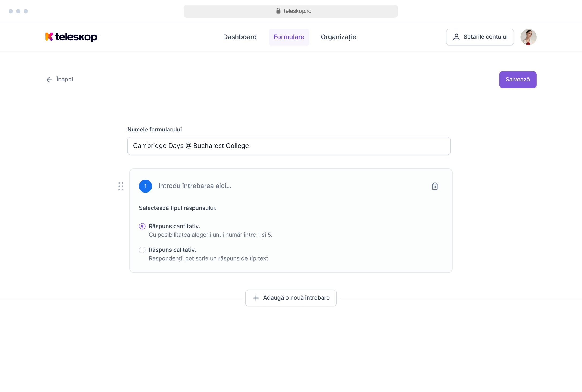The height and width of the screenshot is (392, 582).
Task: Open the Organizație tab
Action: 338,37
